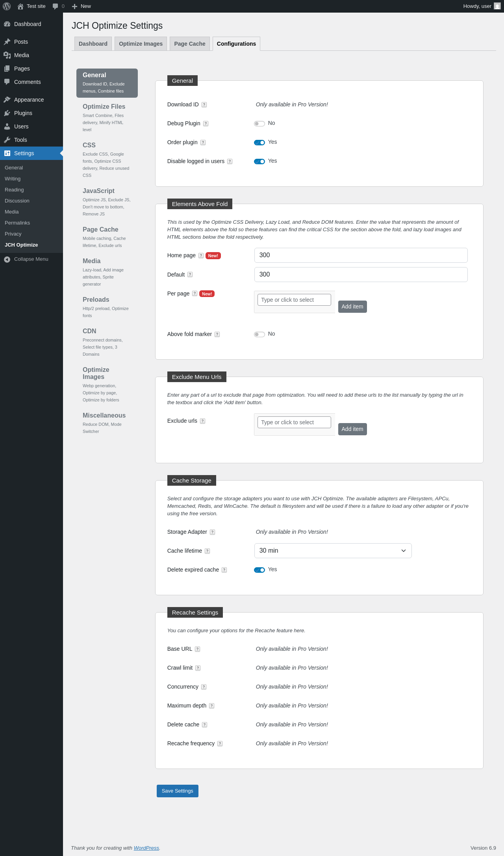Click the plus New icon in admin bar

(74, 6)
